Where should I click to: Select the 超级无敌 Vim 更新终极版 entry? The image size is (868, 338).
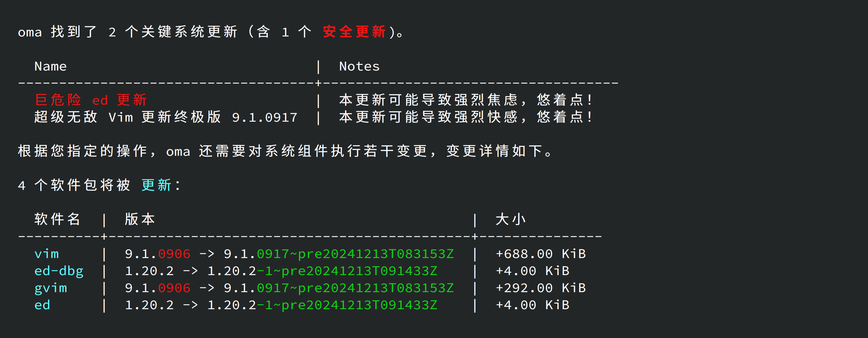(165, 117)
